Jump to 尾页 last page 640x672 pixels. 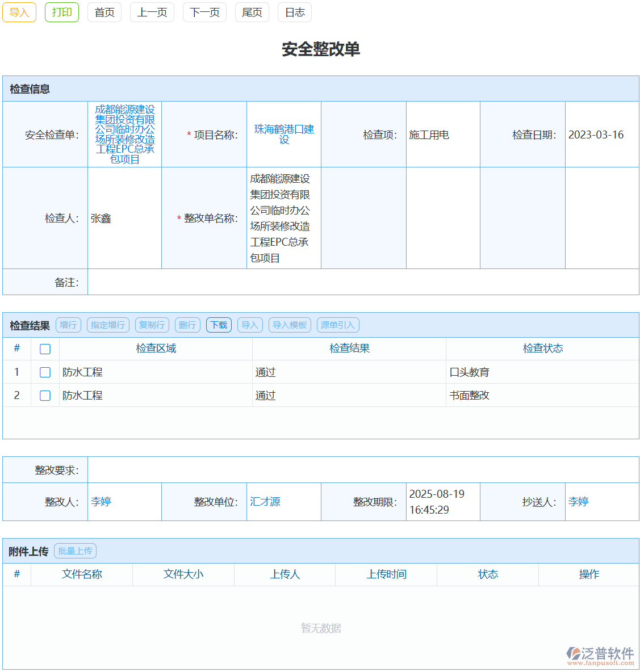point(252,12)
